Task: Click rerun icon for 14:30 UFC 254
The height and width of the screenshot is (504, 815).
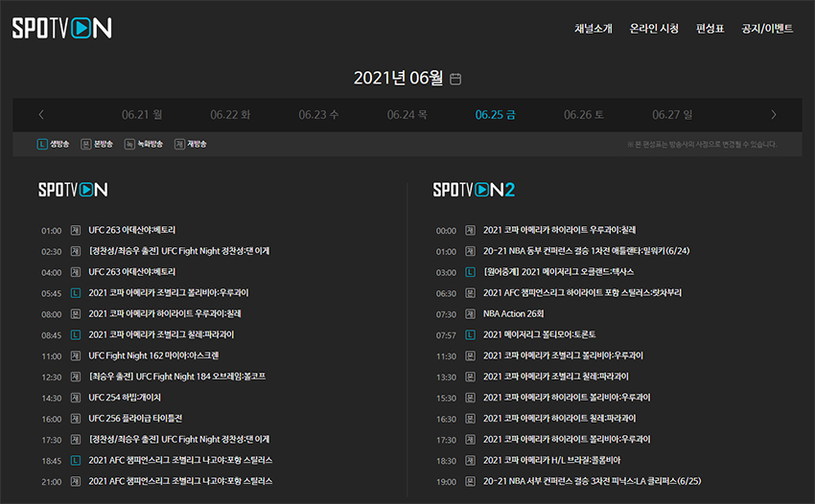Action: tap(76, 398)
